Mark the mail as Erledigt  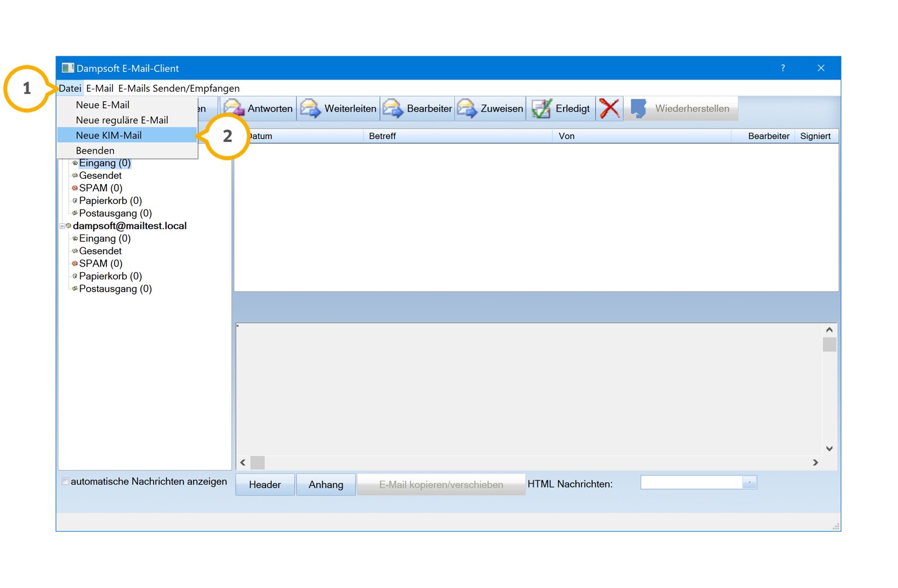tap(561, 109)
